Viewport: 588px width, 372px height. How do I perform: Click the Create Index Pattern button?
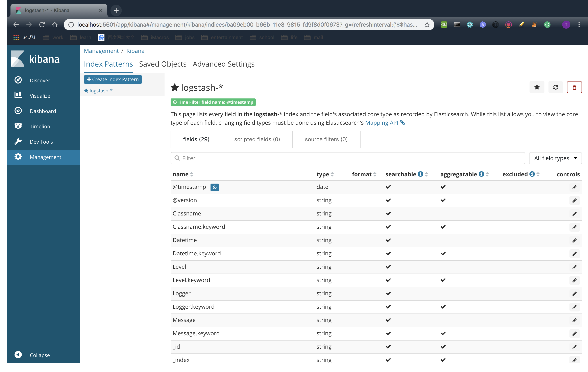(x=113, y=79)
